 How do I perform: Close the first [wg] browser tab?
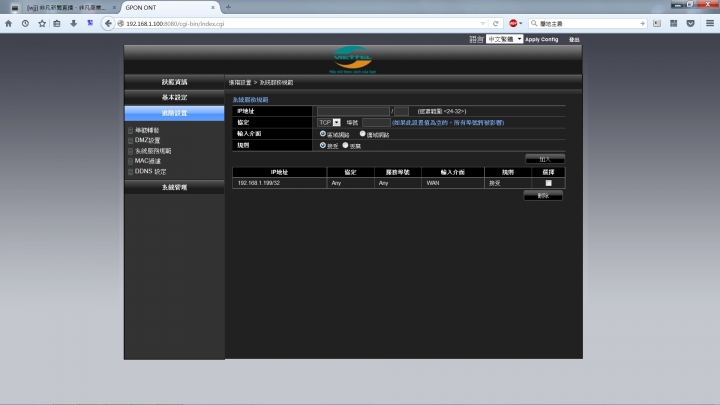(x=114, y=7)
